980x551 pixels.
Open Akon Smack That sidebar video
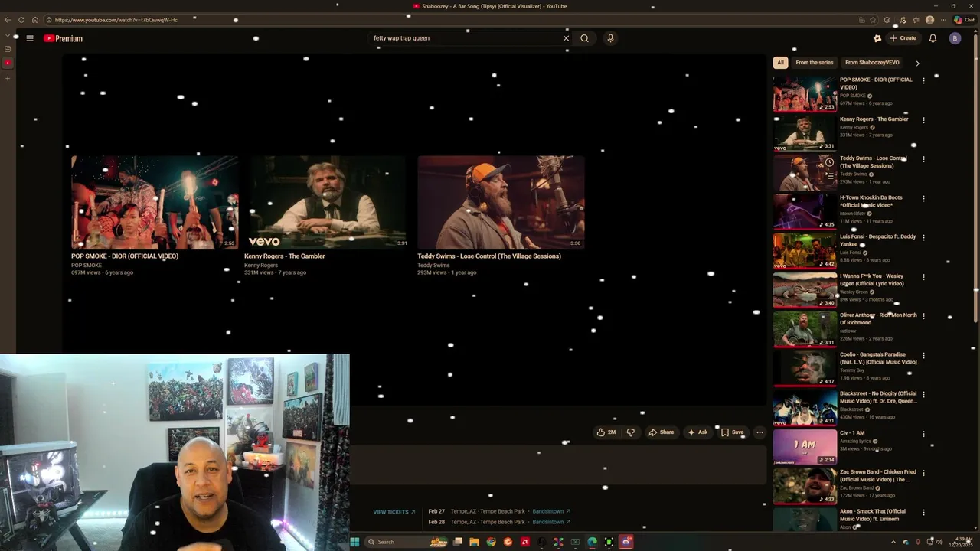click(805, 520)
